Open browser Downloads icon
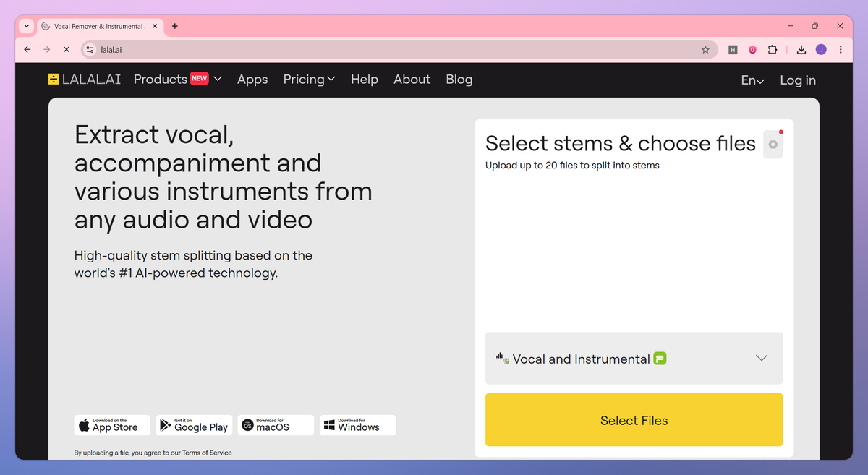 tap(801, 50)
